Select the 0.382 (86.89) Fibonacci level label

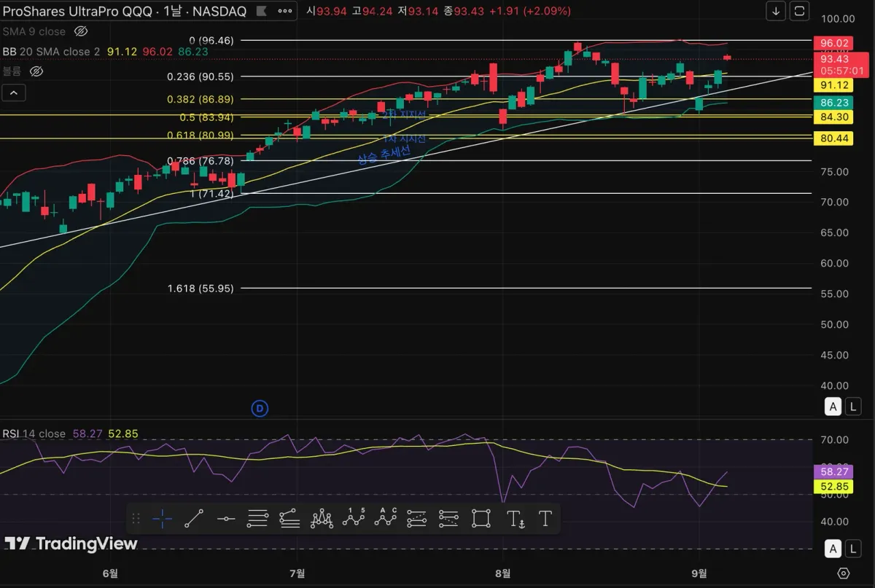(200, 99)
